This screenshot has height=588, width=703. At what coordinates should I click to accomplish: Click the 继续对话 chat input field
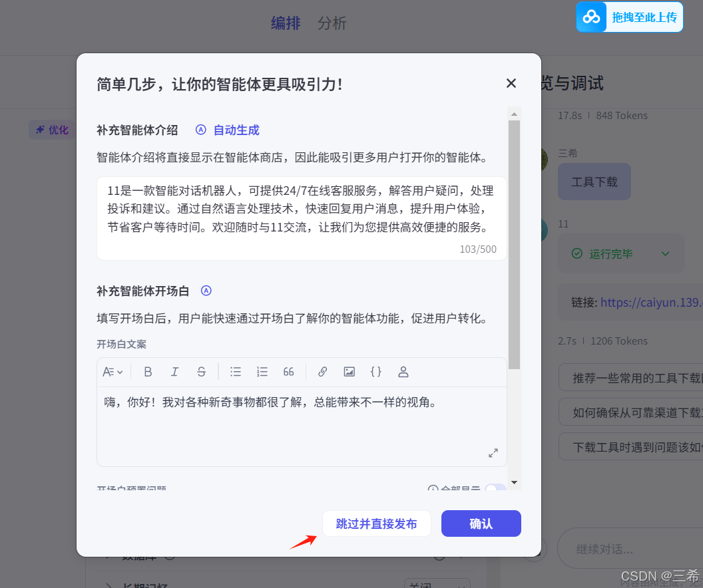[x=630, y=549]
